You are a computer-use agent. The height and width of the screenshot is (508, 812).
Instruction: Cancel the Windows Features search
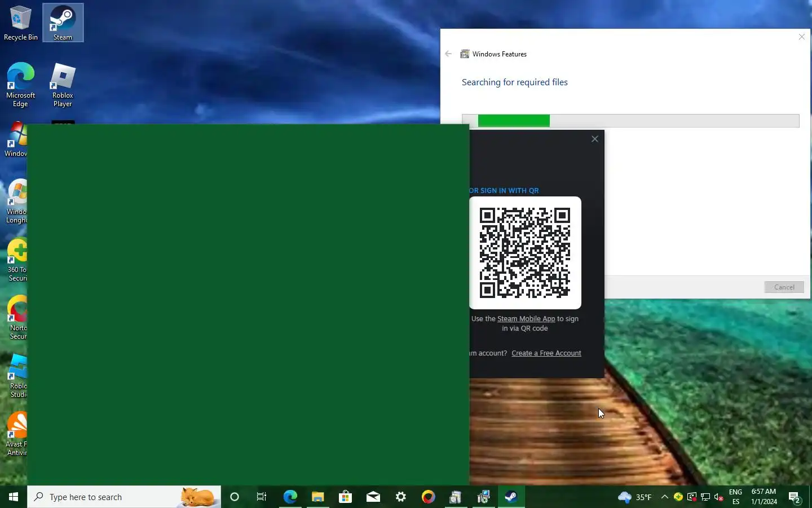click(784, 287)
